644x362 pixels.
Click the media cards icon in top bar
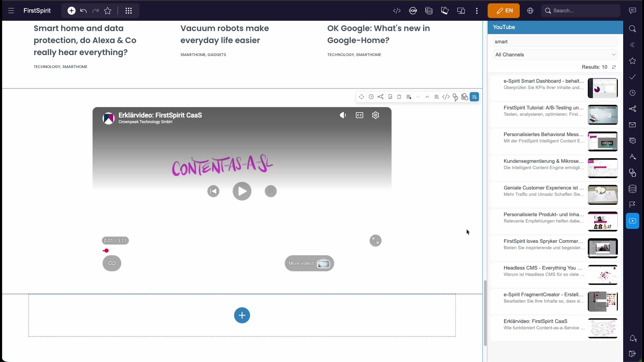tap(445, 11)
